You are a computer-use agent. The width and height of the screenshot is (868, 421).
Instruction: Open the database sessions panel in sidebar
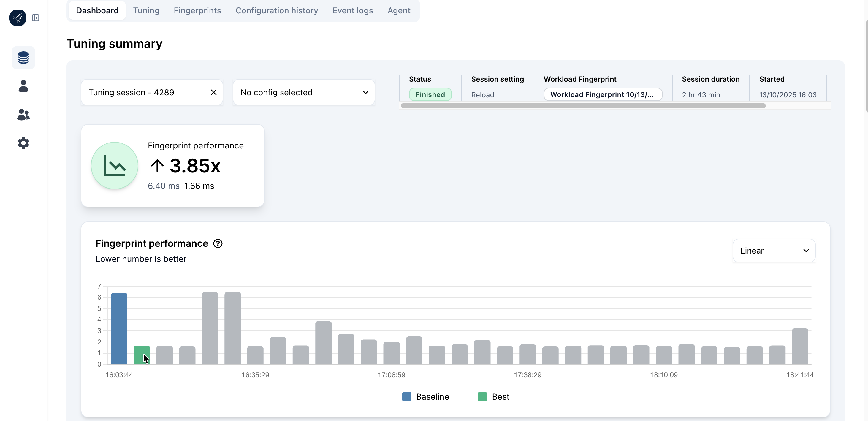click(23, 57)
